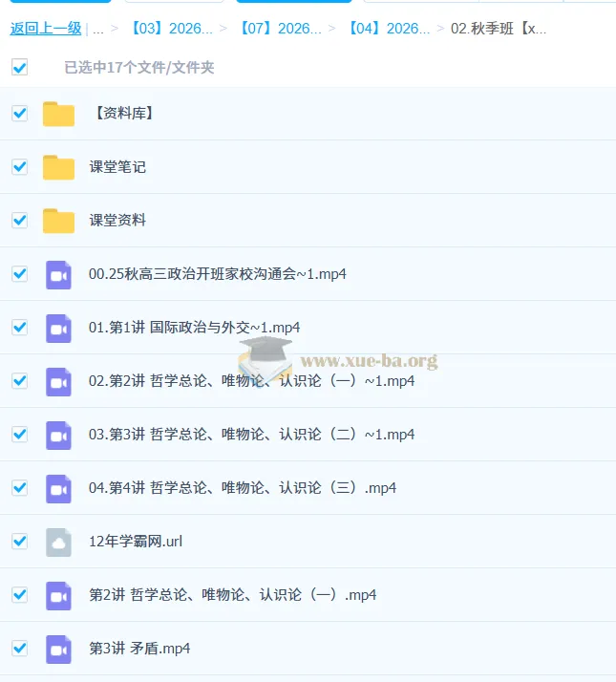Viewport: 616px width, 682px height.
Task: Click video icon for 01.第1讲 国际政治与外交
Action: (58, 329)
